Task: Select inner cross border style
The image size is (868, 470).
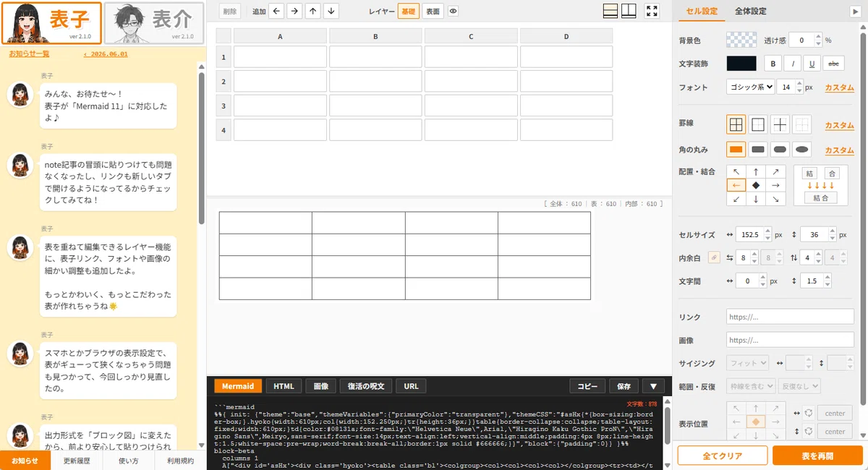Action: pos(780,124)
